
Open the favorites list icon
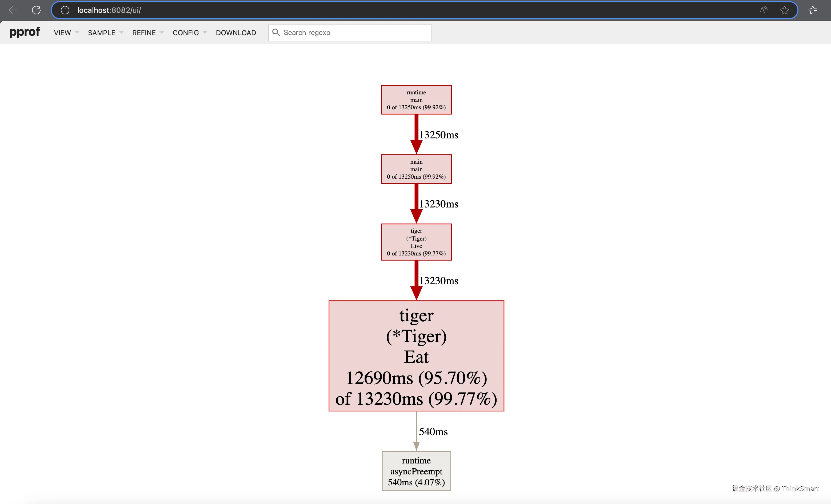[813, 10]
